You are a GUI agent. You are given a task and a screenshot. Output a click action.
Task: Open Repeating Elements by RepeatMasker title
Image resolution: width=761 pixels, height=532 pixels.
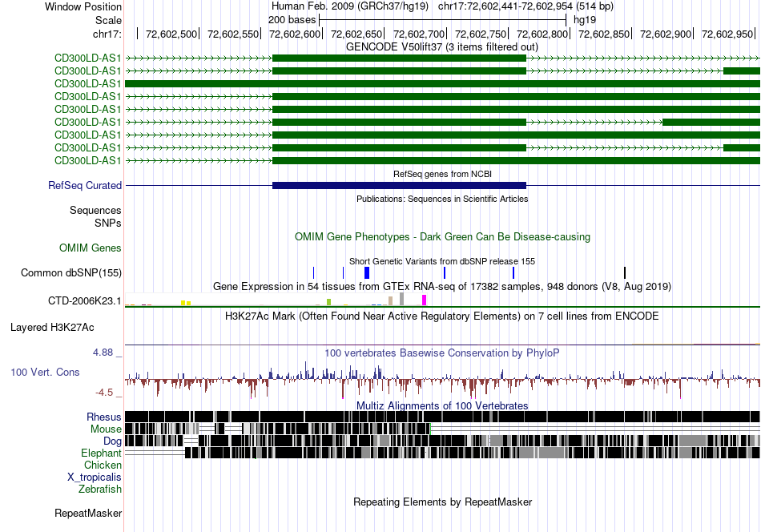pos(442,502)
